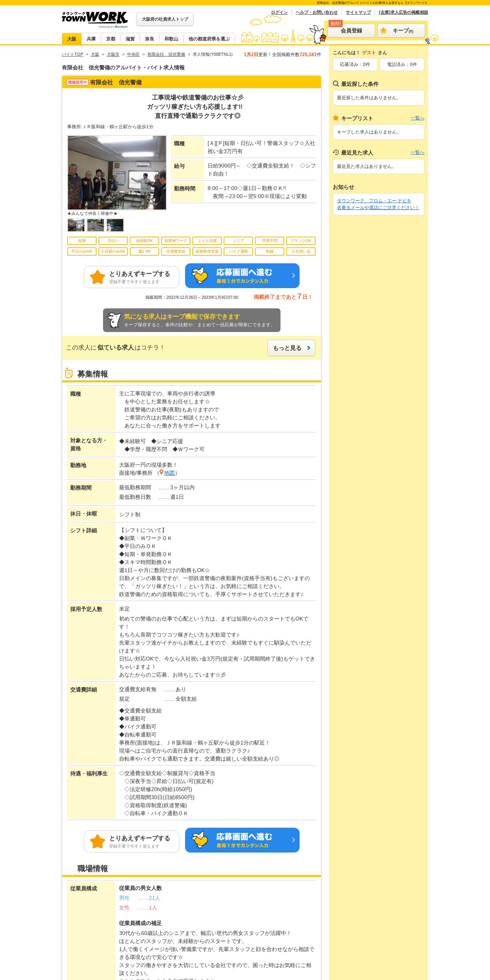This screenshot has height=980, width=490.
Task: Click the 応募済み:0件 box
Action: coord(355,64)
